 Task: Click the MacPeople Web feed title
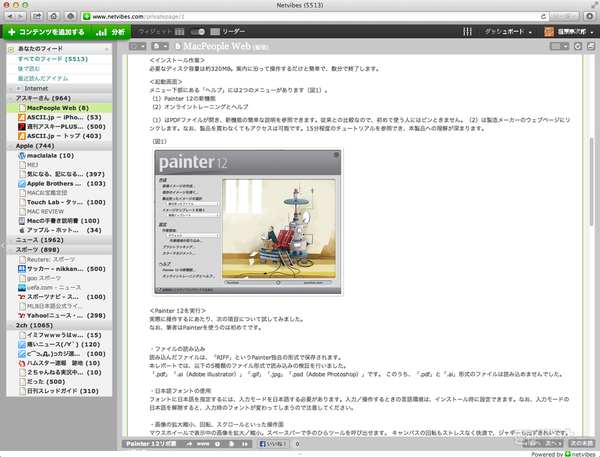click(x=217, y=46)
